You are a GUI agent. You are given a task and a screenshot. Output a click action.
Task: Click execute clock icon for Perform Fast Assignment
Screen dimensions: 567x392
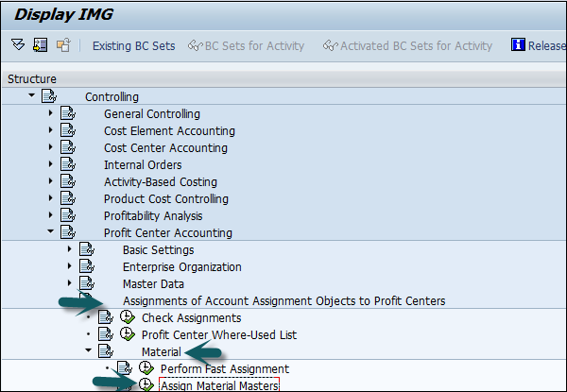tap(146, 368)
